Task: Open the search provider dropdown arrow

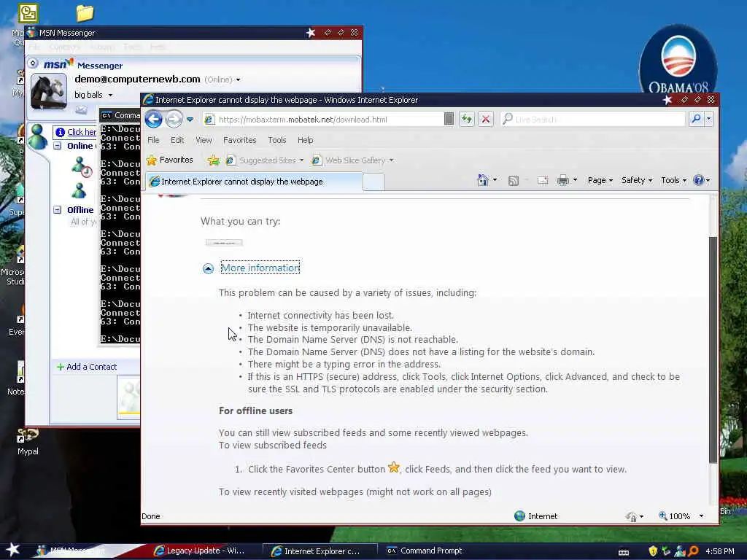Action: 709,119
